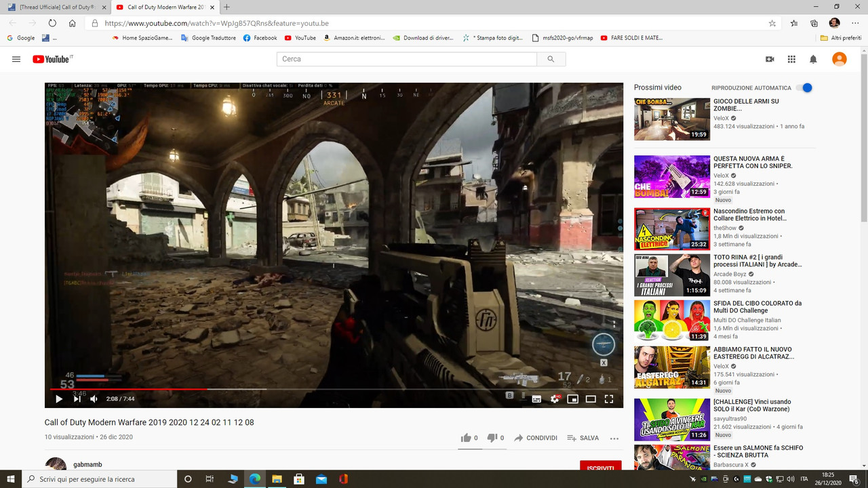Image resolution: width=868 pixels, height=488 pixels.
Task: Open the Windows Start menu
Action: (10, 479)
